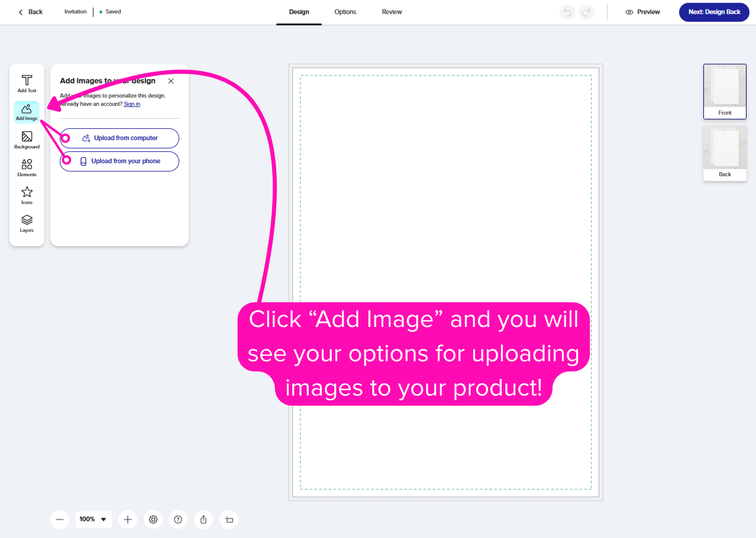The width and height of the screenshot is (756, 538).
Task: Open the Elements shapes tool
Action: [x=27, y=167]
